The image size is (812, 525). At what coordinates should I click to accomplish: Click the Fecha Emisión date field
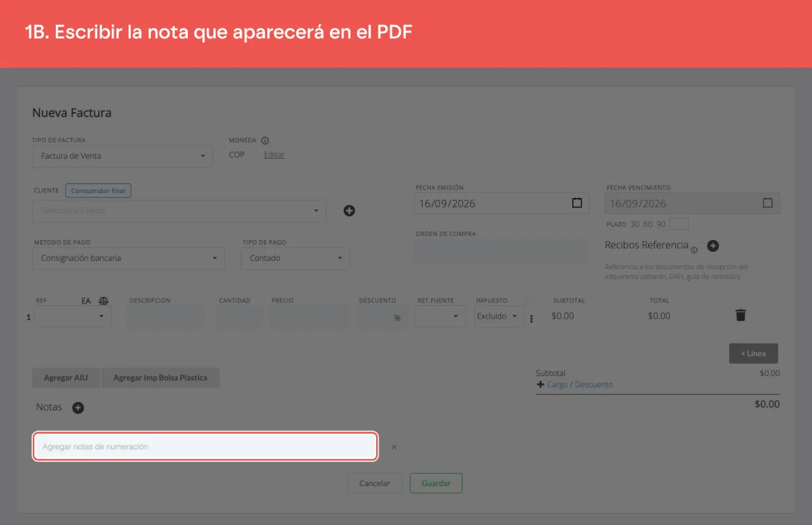point(502,203)
